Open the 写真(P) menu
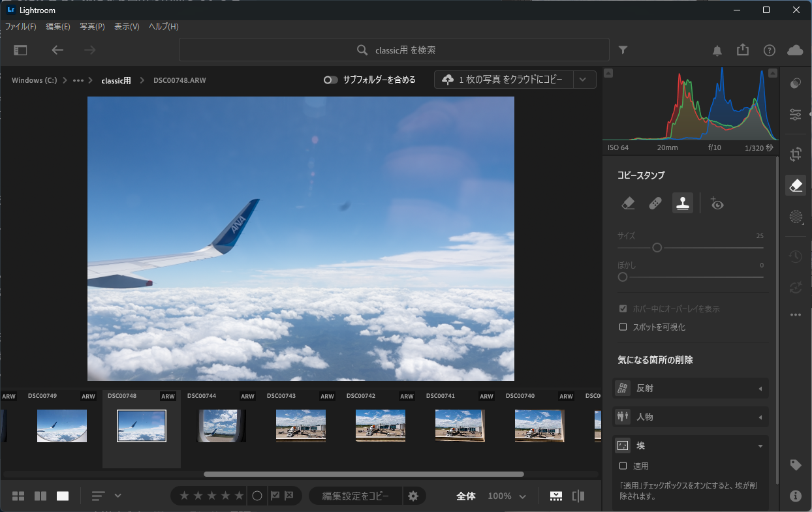 (92, 27)
